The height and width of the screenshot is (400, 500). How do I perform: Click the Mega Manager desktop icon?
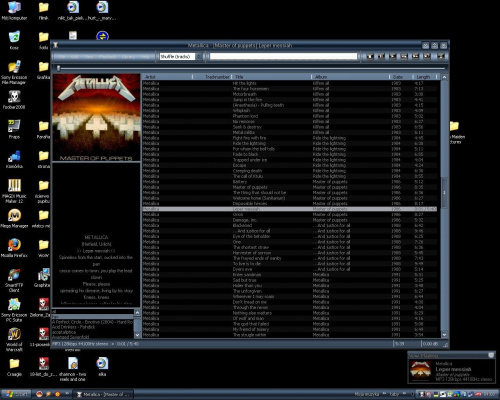point(14,218)
